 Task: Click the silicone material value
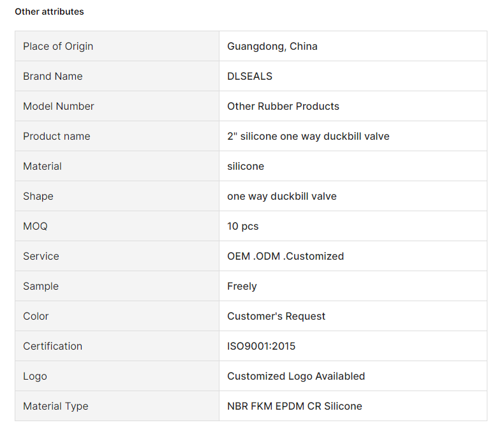(x=246, y=166)
